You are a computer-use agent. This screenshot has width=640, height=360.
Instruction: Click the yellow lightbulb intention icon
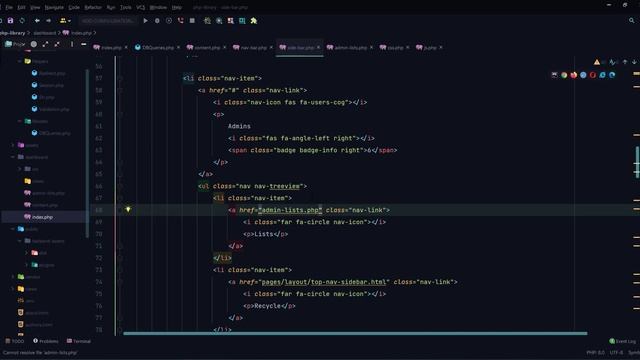(x=128, y=210)
